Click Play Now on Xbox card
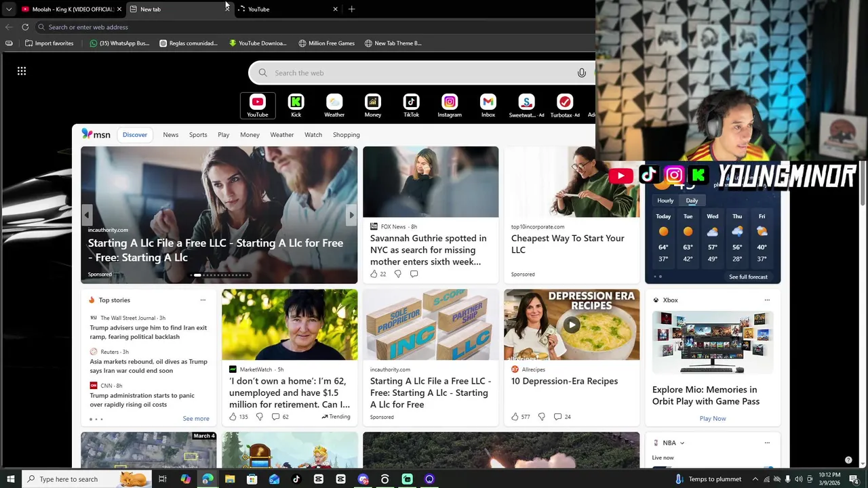The image size is (868, 488). click(x=713, y=419)
